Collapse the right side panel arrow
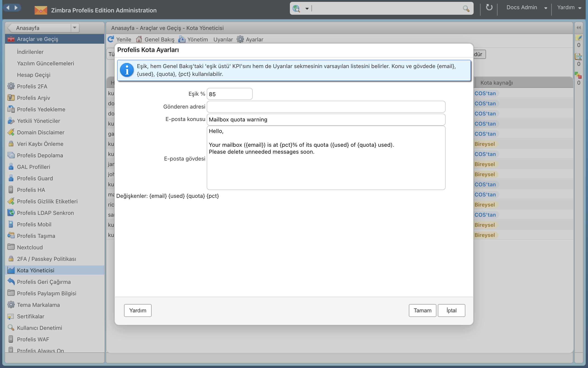The image size is (588, 368). 579,28
